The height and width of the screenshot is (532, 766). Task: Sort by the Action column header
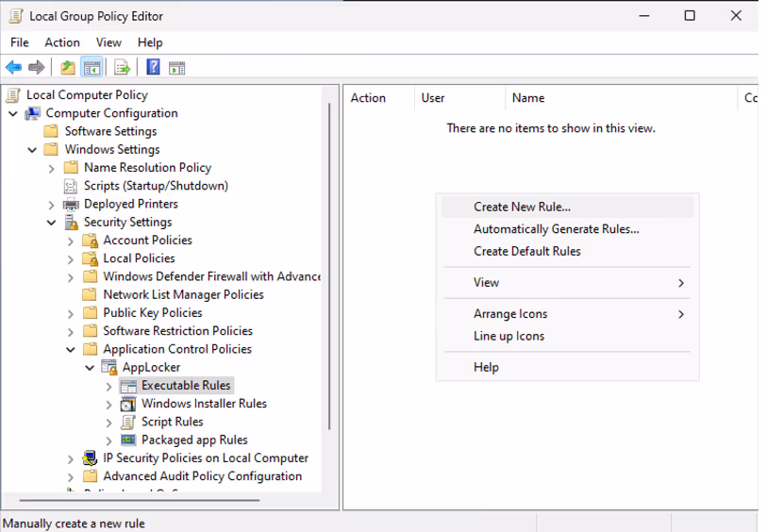pos(379,98)
